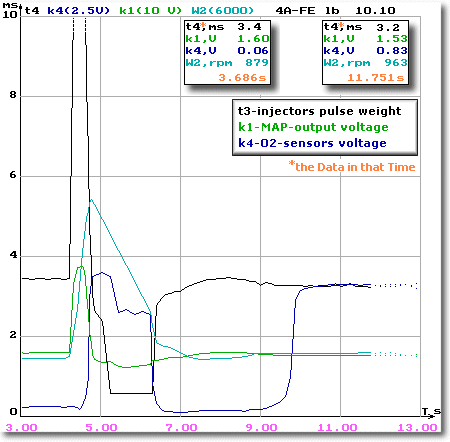The image size is (450, 442).
Task: Click the 8 value on vertical axis
Action: (x=13, y=95)
